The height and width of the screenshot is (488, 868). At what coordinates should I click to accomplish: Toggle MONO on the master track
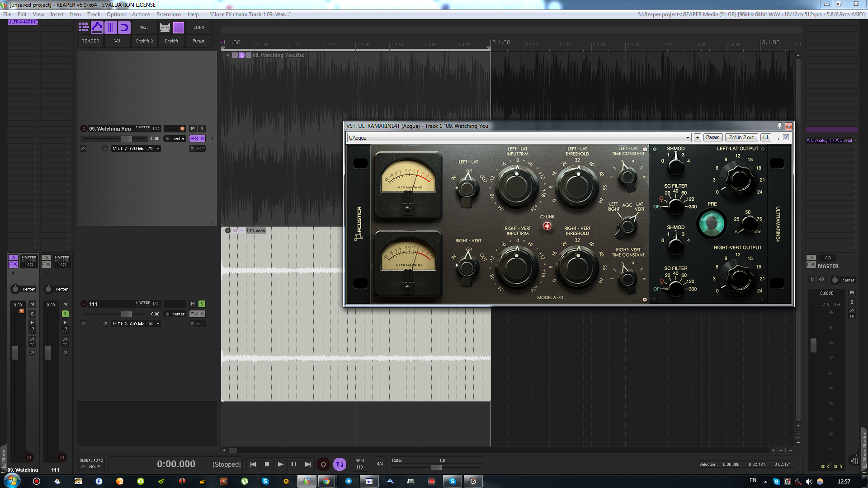click(817, 279)
